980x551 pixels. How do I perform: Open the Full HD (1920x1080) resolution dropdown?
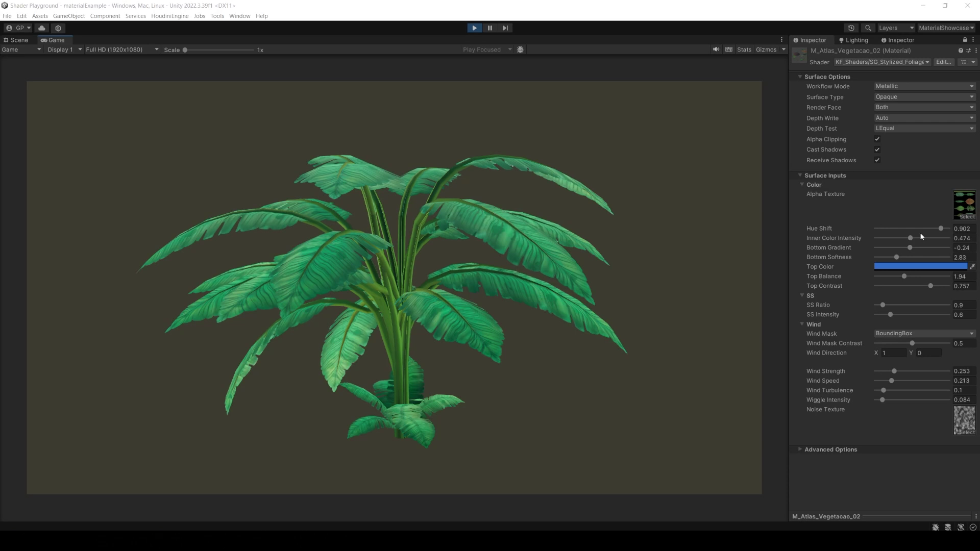(x=122, y=49)
